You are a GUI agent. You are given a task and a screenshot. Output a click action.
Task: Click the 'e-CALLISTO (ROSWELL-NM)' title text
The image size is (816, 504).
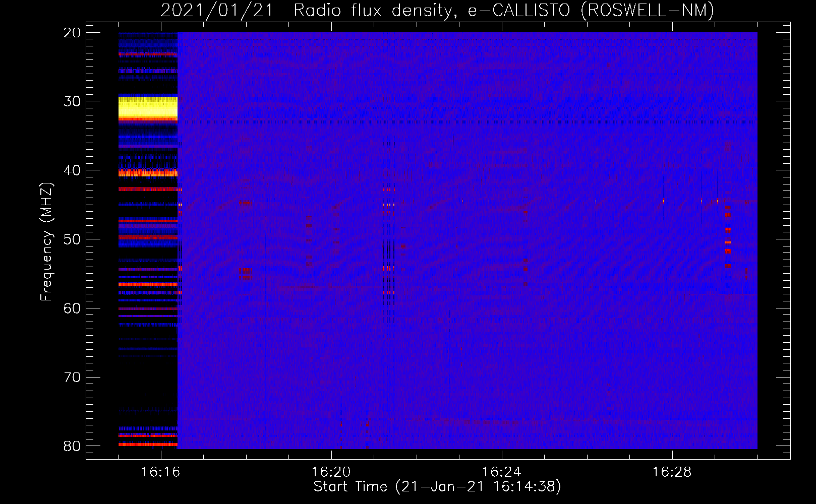(591, 11)
